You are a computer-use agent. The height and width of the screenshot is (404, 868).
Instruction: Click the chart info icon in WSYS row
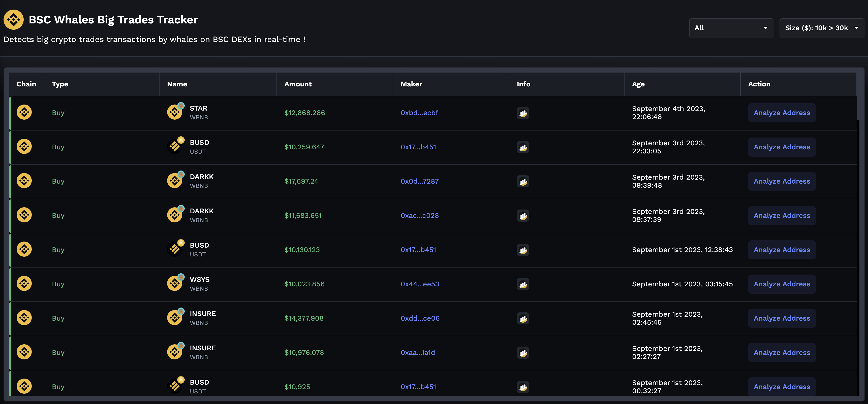pyautogui.click(x=523, y=284)
